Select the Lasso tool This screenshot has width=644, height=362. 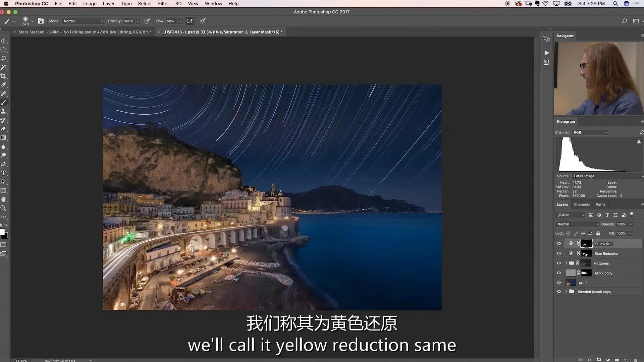tap(3, 58)
